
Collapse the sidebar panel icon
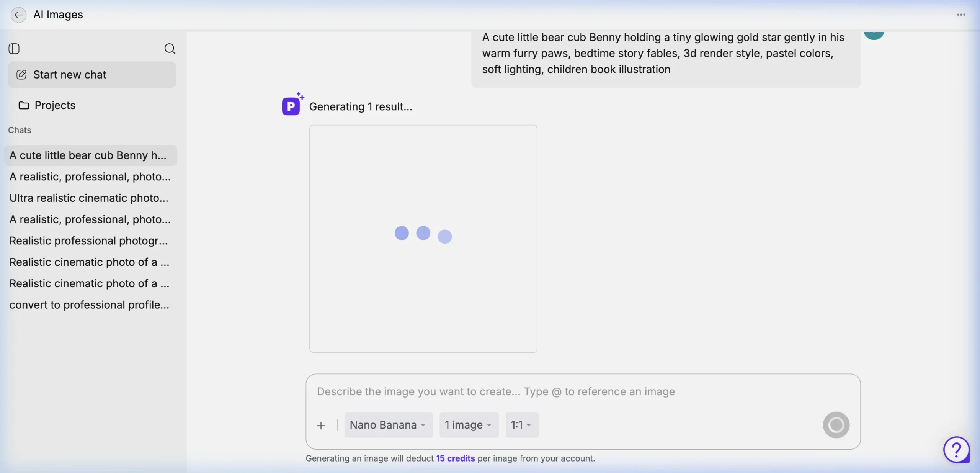[x=14, y=49]
